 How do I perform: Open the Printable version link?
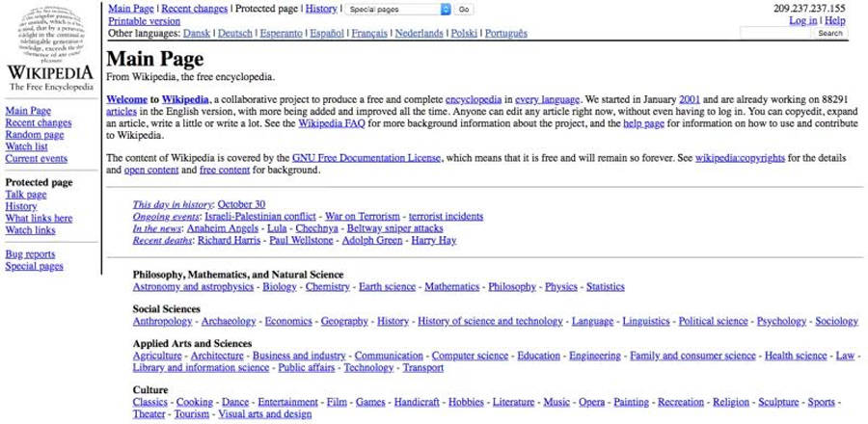[x=144, y=21]
